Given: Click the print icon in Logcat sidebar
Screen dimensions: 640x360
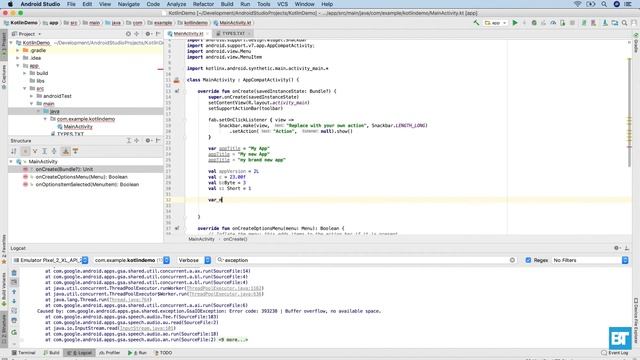Looking at the screenshot, I should pos(14,320).
